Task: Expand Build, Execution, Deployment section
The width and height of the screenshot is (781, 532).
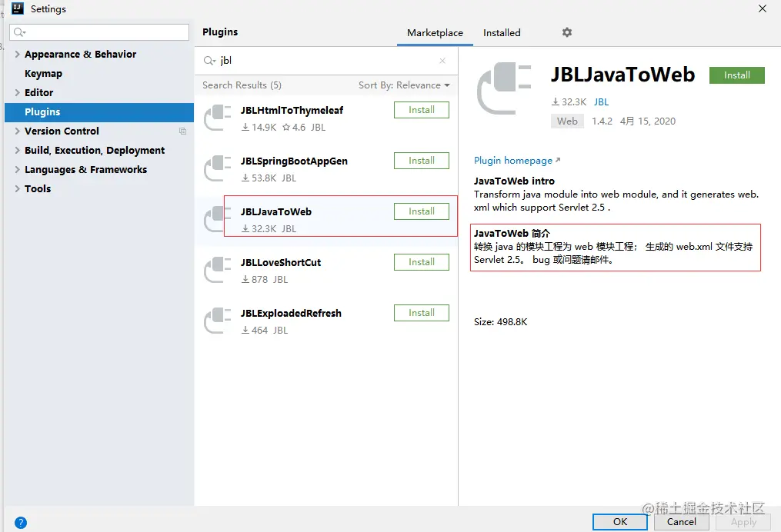Action: [18, 150]
